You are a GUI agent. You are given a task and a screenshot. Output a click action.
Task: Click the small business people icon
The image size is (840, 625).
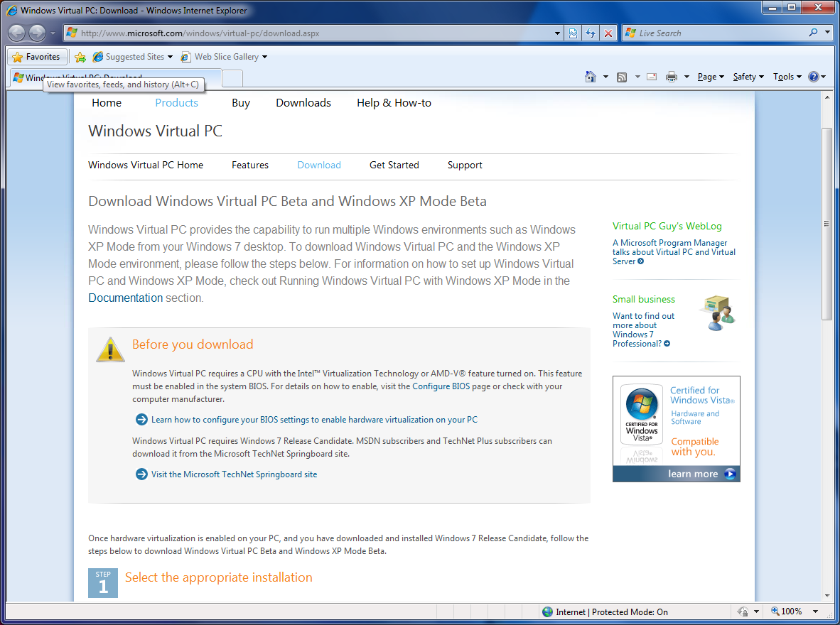tap(717, 312)
